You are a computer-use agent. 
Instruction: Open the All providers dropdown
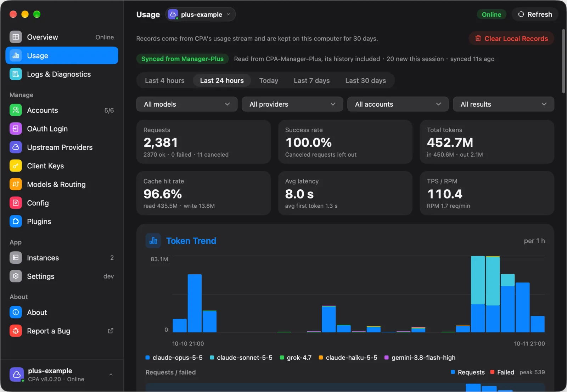292,104
